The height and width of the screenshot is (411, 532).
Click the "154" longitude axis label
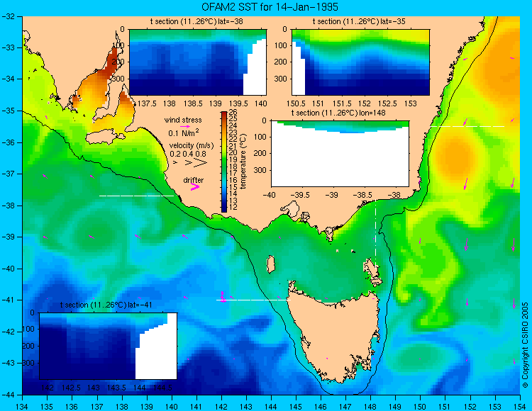pos(520,407)
